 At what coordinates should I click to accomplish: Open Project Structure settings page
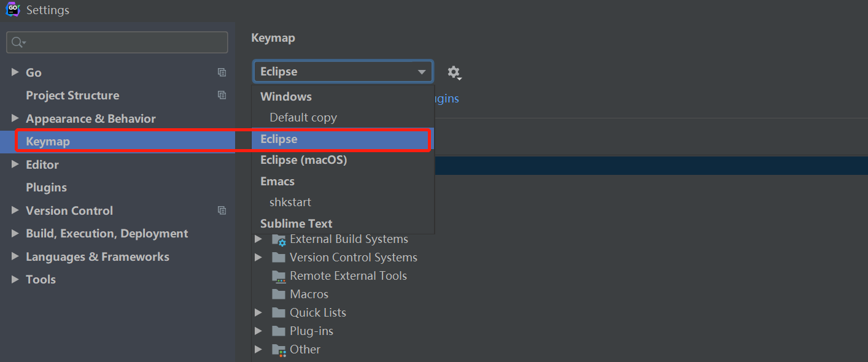(72, 95)
